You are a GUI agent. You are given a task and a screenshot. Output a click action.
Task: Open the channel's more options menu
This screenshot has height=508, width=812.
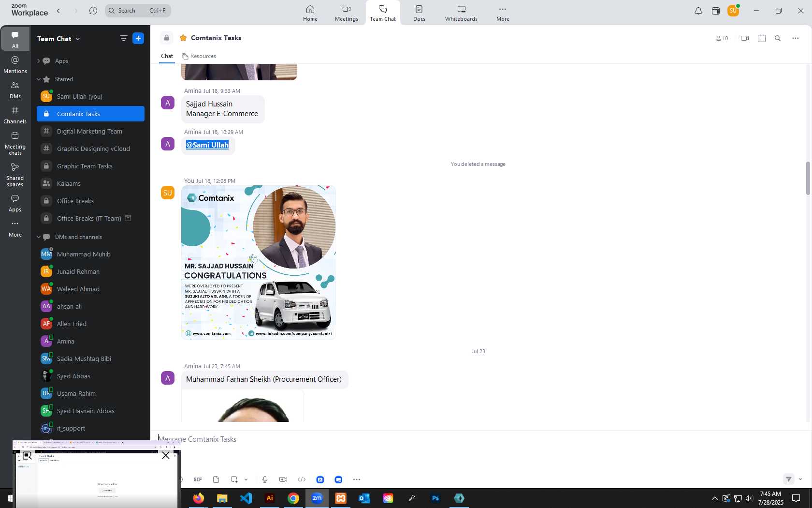[796, 38]
